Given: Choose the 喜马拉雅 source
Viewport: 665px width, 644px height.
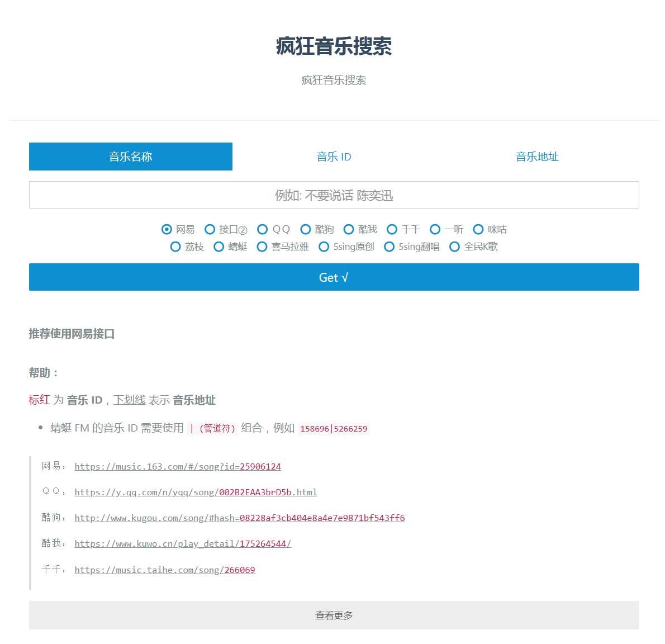Looking at the screenshot, I should [262, 247].
